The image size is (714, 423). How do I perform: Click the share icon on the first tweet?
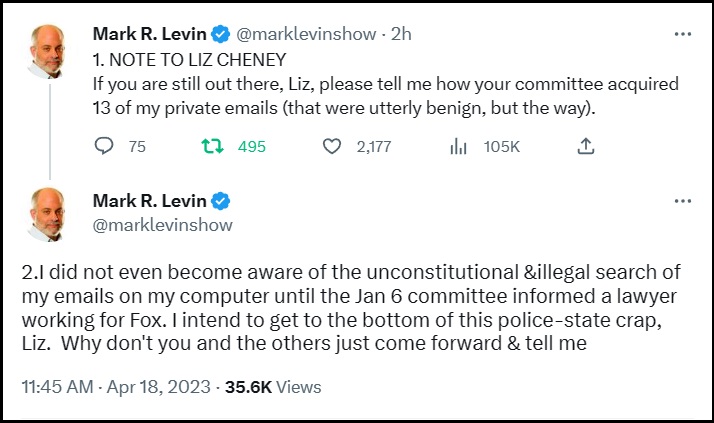click(586, 147)
